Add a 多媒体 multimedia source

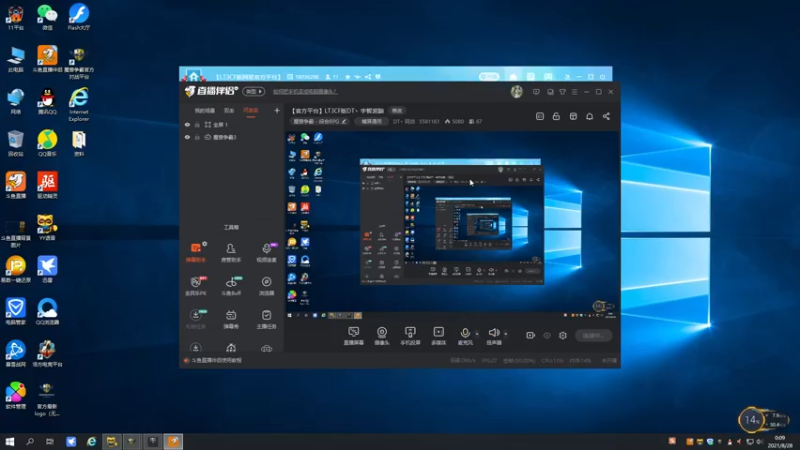(439, 336)
